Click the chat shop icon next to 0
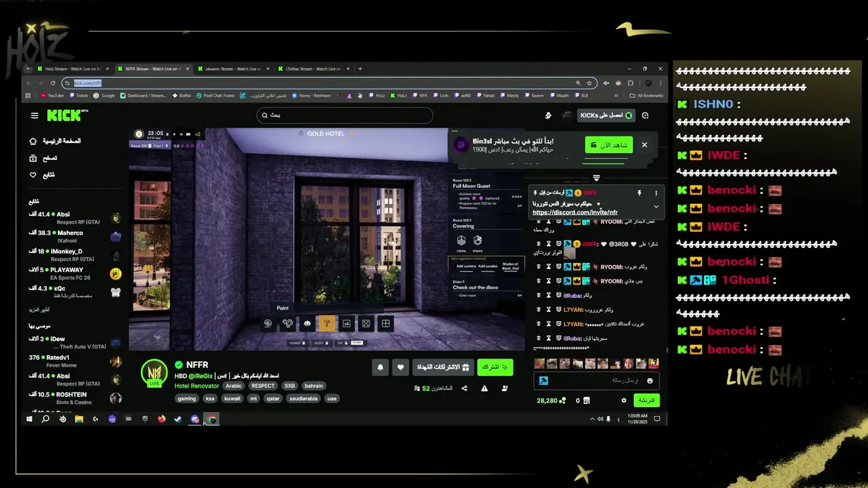The width and height of the screenshot is (868, 488). point(586,401)
